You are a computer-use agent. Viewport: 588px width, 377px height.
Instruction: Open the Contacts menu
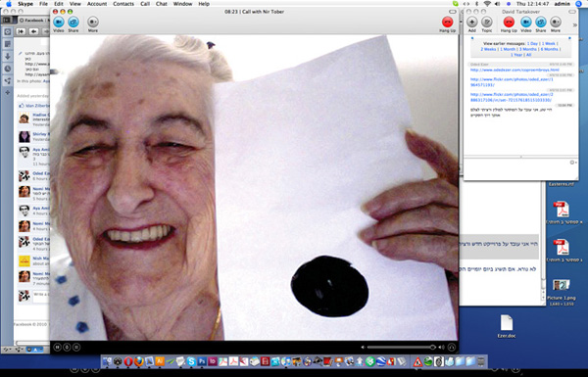pos(123,4)
